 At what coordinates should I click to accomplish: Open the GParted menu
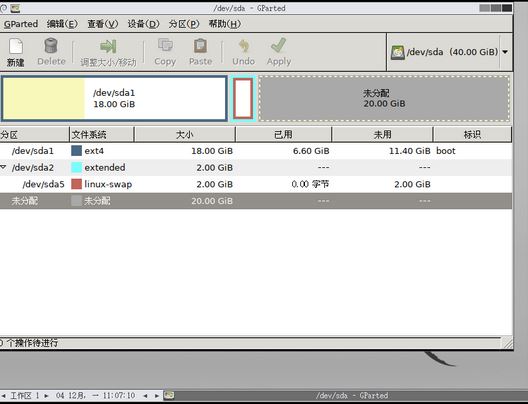point(21,24)
